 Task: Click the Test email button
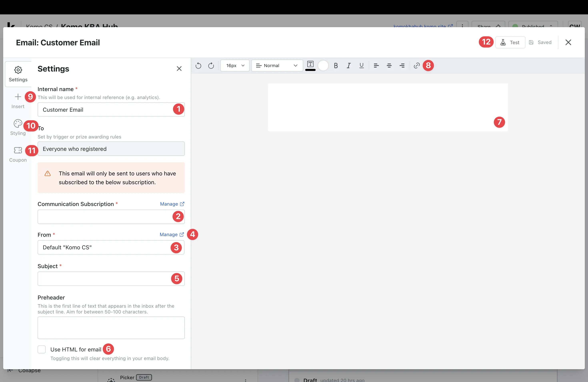click(510, 42)
